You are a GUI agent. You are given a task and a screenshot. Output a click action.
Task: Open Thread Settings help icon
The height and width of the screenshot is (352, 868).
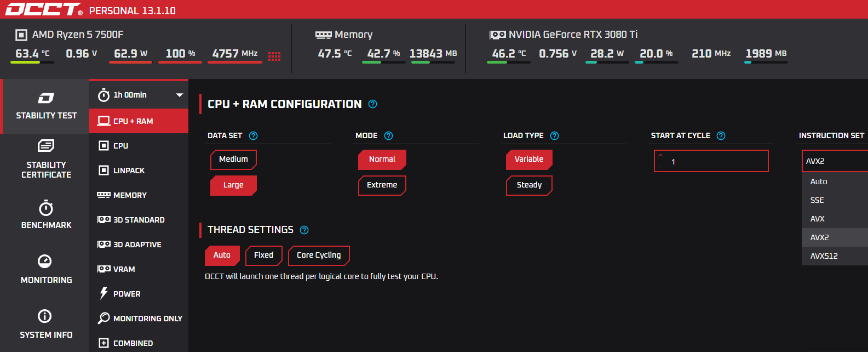point(304,230)
